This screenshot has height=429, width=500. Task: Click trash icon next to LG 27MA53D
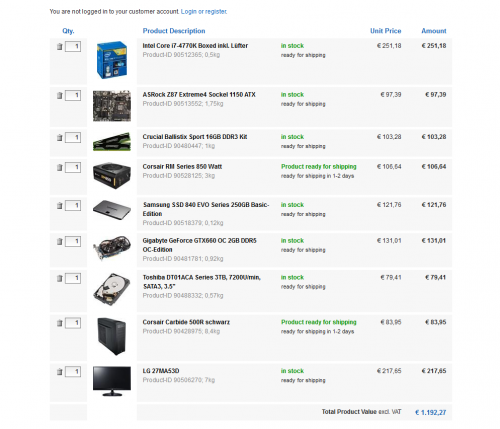pyautogui.click(x=60, y=372)
